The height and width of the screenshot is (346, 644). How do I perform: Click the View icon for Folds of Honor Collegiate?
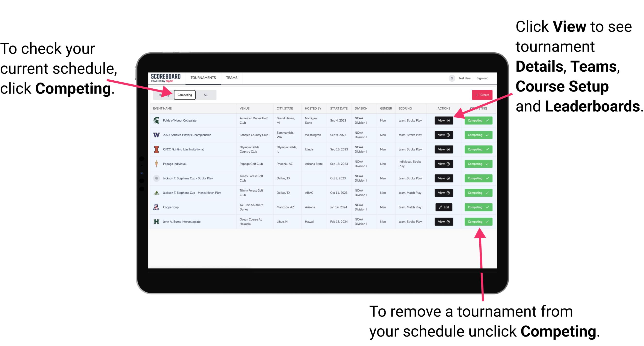[443, 121]
